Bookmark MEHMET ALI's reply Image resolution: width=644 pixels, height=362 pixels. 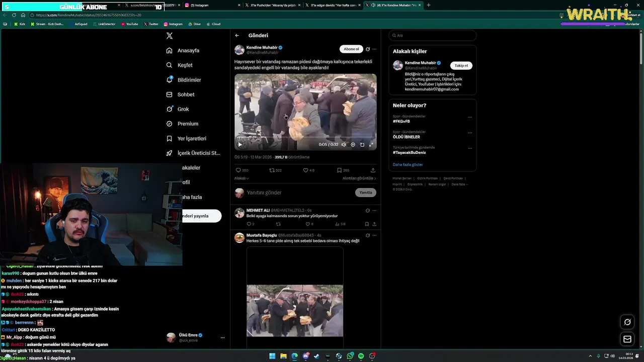(x=367, y=224)
